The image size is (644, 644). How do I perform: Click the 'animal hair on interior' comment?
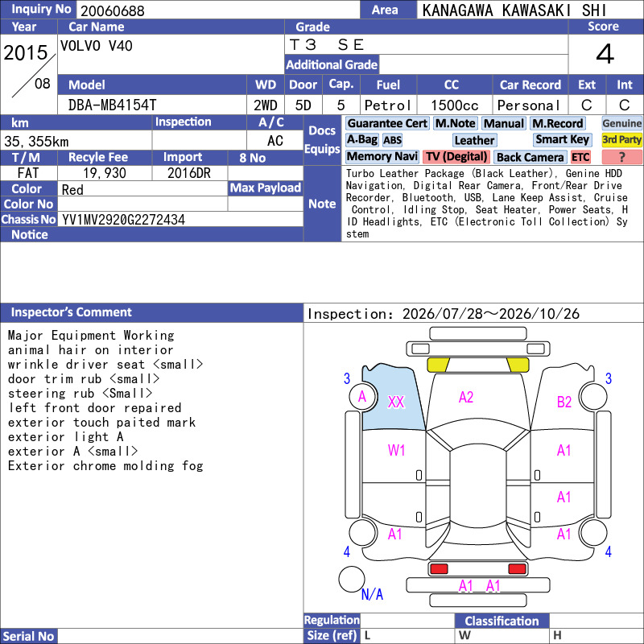(91, 350)
